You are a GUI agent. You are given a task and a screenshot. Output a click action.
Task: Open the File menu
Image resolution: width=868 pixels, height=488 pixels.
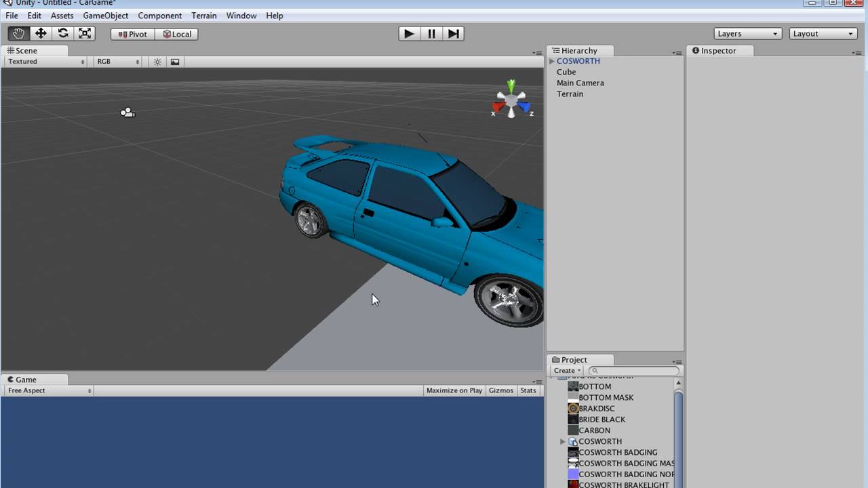pos(12,16)
